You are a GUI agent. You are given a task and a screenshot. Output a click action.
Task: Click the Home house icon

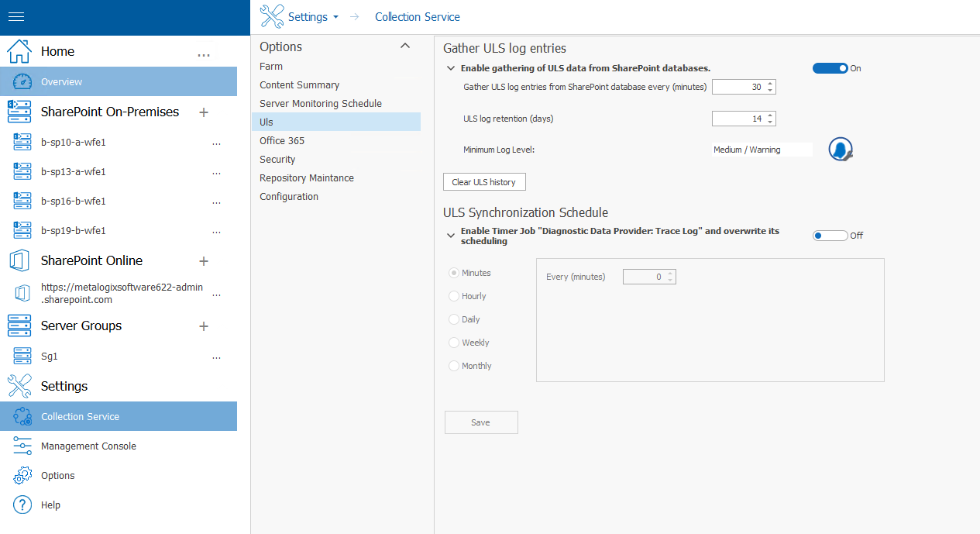19,51
